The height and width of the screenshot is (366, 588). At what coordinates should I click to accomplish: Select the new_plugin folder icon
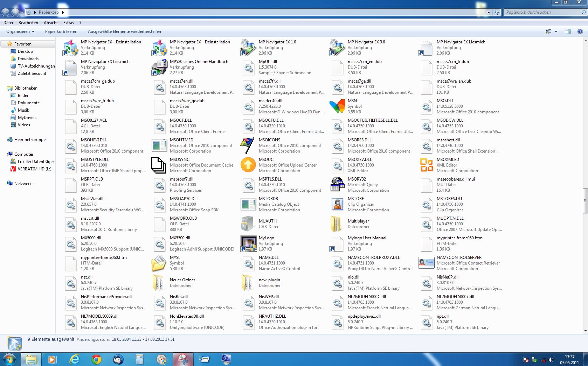[x=248, y=283]
